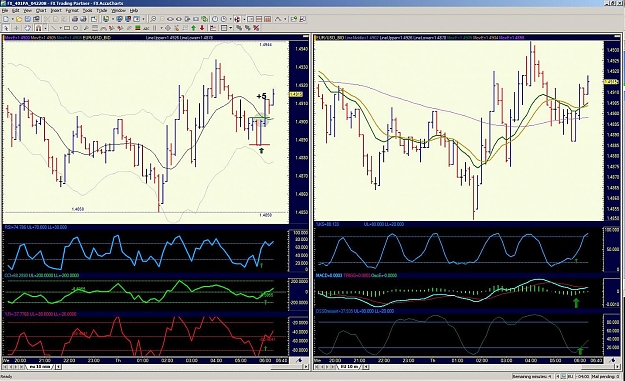
Task: Select the crosshair tool
Action: 16,28
